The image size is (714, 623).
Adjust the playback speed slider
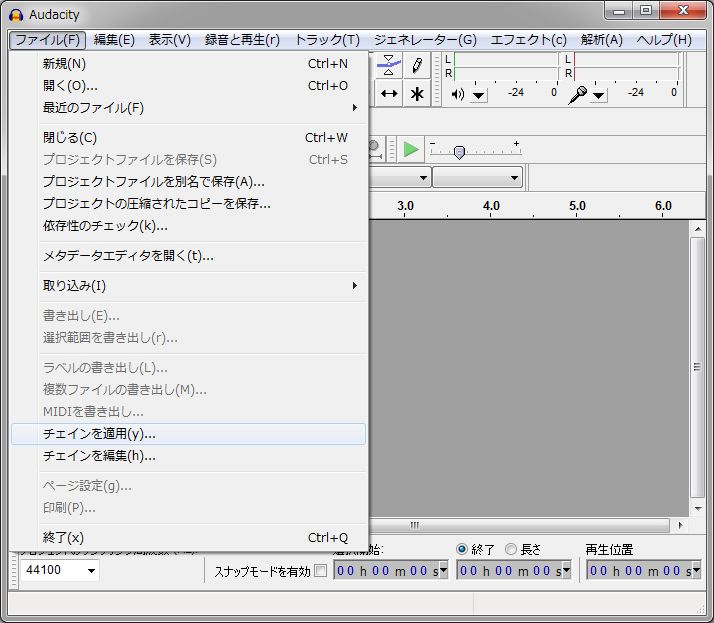459,152
